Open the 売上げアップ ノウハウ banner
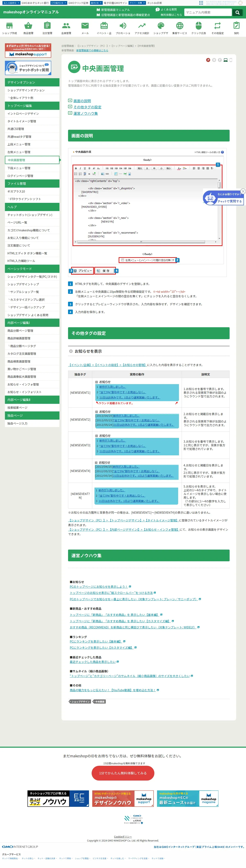 pyautogui.click(x=58, y=798)
